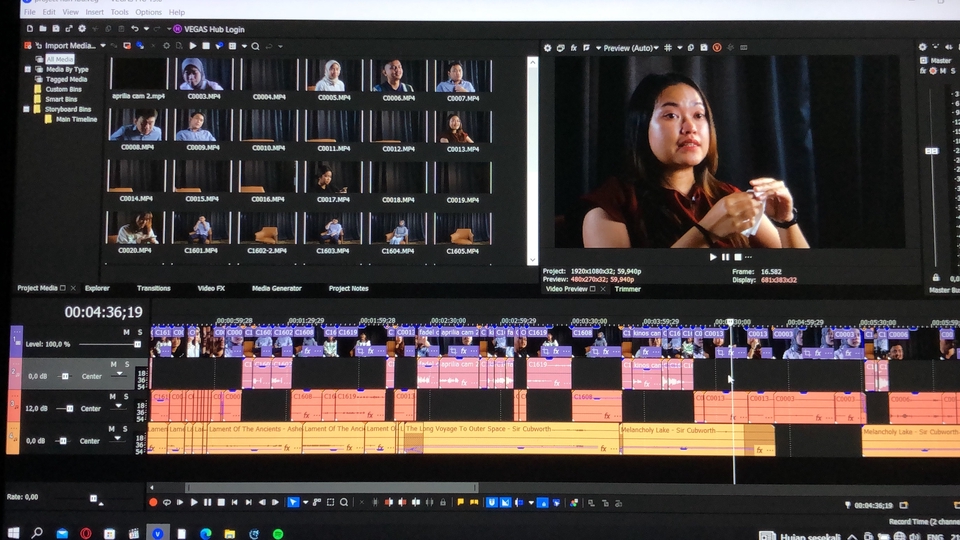Open the Project Media views dropdown arrow
Screen dimensions: 960x540
(244, 47)
